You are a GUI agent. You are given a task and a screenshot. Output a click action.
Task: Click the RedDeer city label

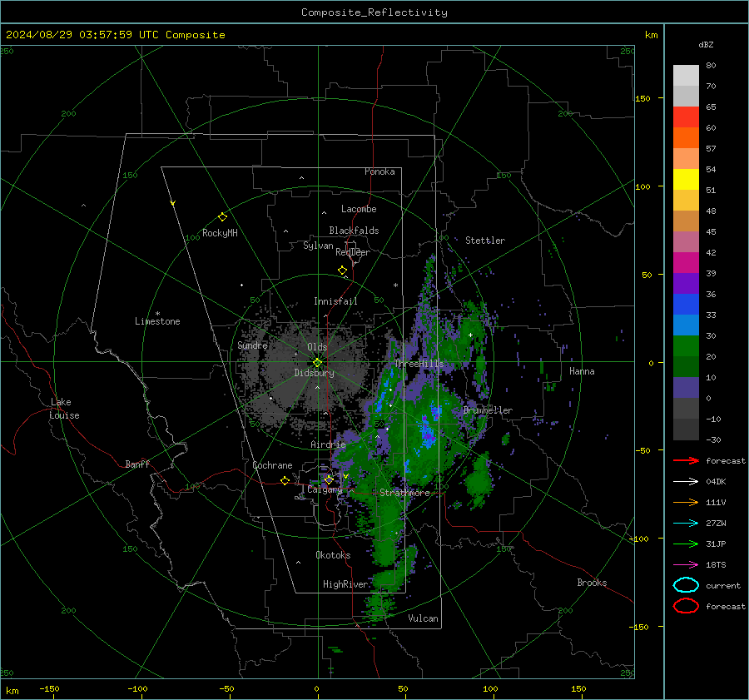(353, 252)
